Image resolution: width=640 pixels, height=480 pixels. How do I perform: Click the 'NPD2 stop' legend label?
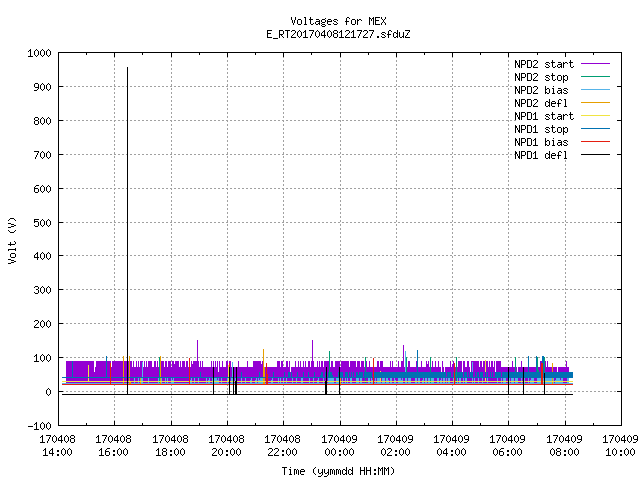[x=541, y=77]
